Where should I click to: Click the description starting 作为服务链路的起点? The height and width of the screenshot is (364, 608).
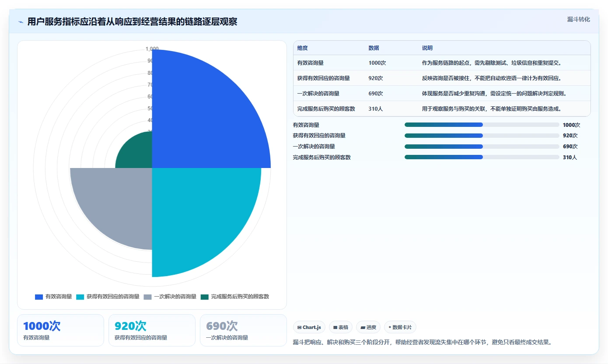(492, 63)
